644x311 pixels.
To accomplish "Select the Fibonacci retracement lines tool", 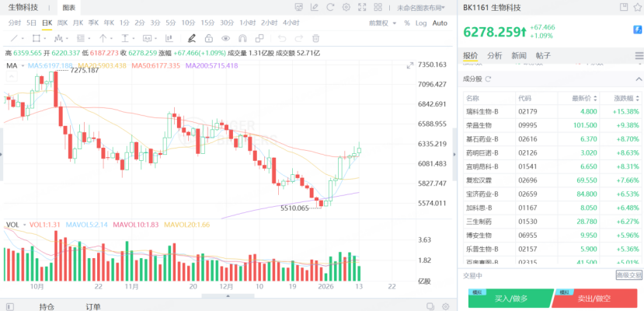I will coord(81,39).
